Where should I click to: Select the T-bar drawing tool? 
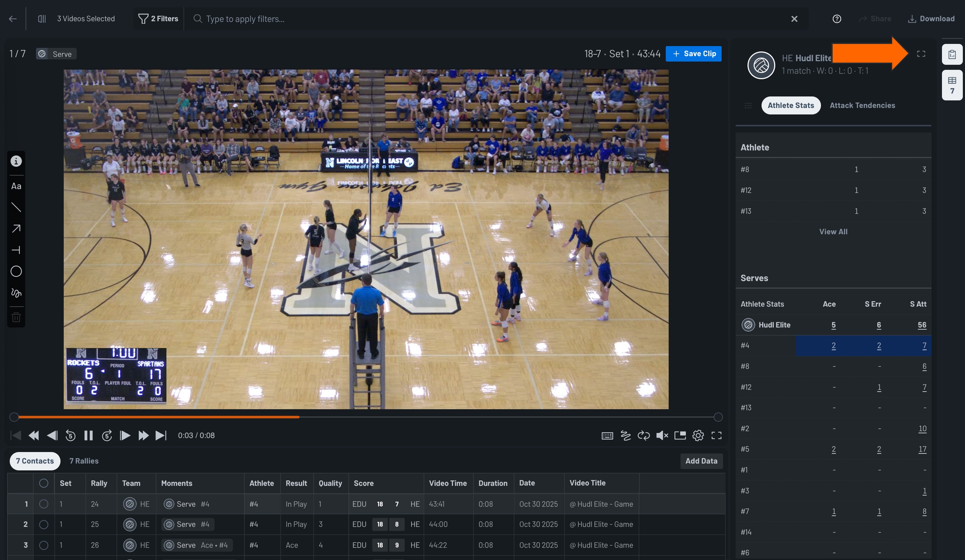coord(16,250)
